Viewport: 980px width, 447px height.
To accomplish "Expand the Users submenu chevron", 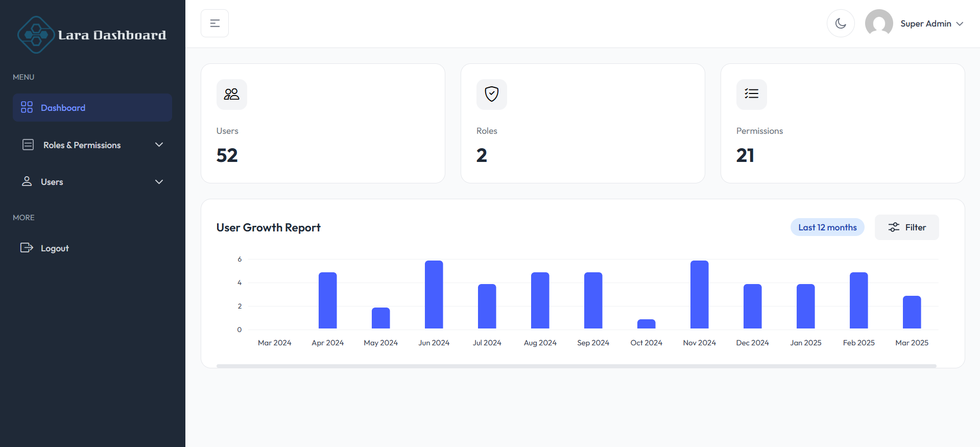I will (159, 182).
